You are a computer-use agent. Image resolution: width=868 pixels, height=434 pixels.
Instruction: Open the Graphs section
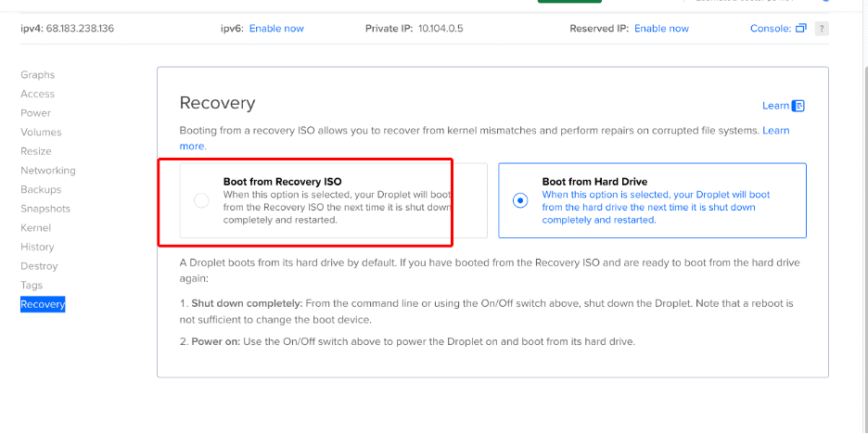coord(38,75)
